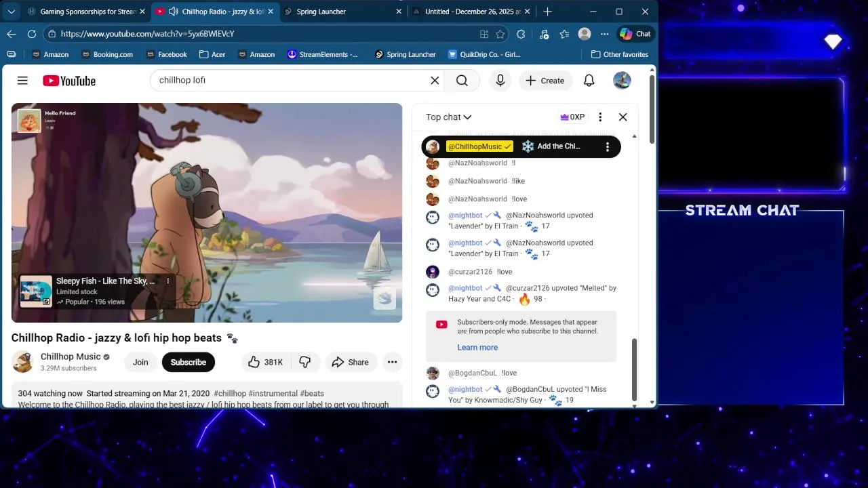Image resolution: width=868 pixels, height=488 pixels.
Task: Open the split screen icon in address bar
Action: [x=484, y=34]
